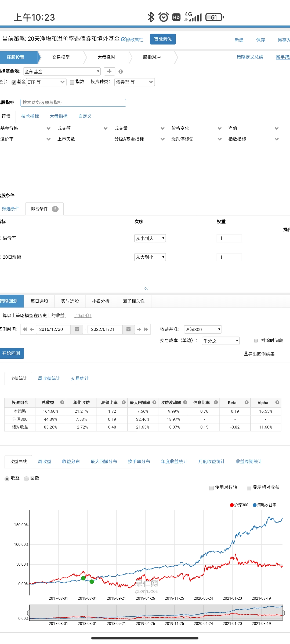This screenshot has width=290, height=644.
Task: Click info icon next to 收益波动率
Action: click(185, 402)
